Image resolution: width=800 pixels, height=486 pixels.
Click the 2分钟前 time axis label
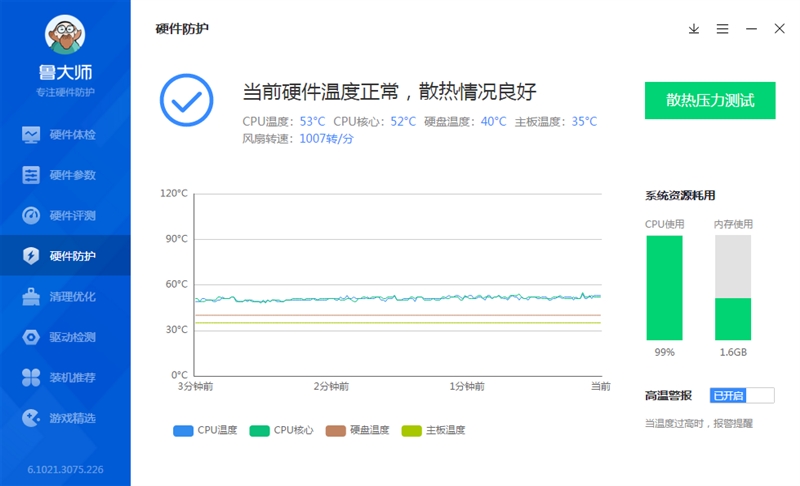[331, 387]
